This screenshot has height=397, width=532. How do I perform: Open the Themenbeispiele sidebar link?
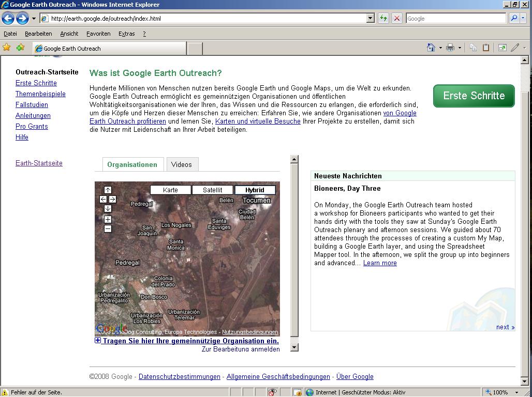40,94
